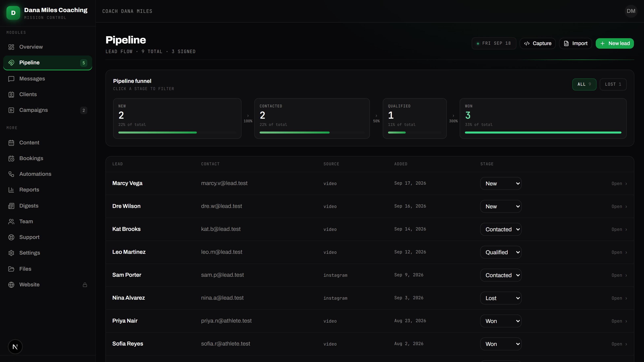The width and height of the screenshot is (644, 362).
Task: Click the New lead button
Action: [614, 43]
